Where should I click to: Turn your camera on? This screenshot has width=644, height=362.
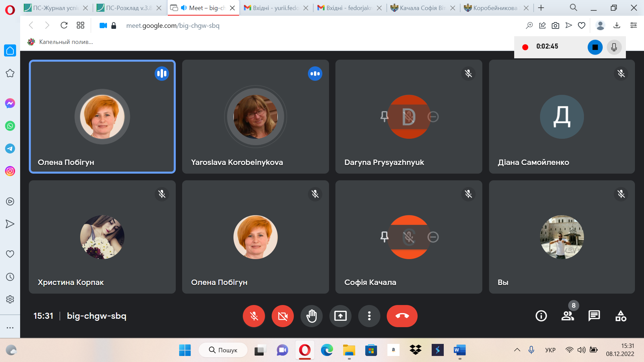click(x=282, y=316)
